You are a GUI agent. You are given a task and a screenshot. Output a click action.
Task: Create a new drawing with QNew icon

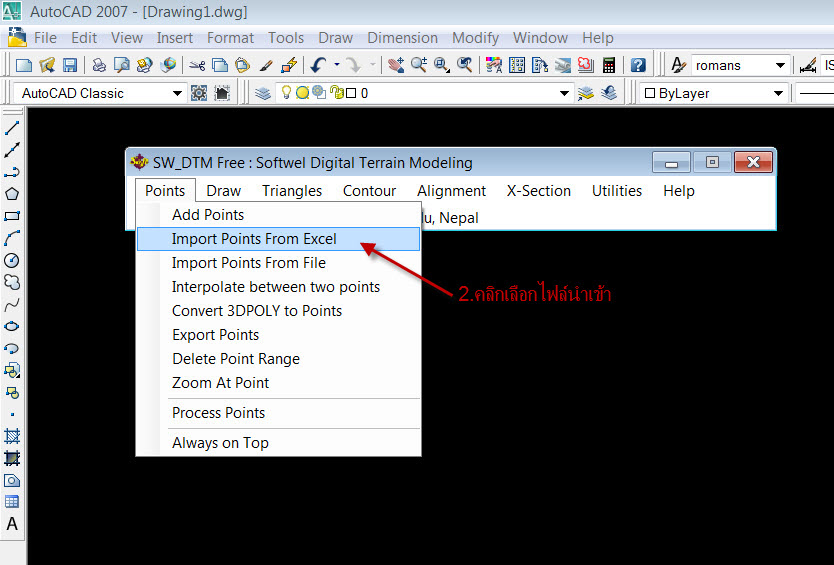click(24, 65)
